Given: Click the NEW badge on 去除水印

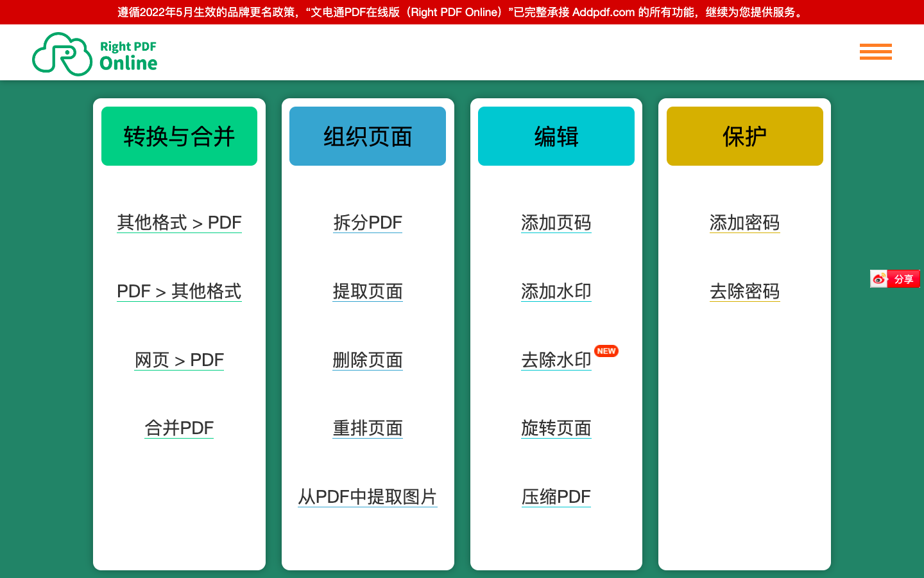Looking at the screenshot, I should (x=605, y=351).
